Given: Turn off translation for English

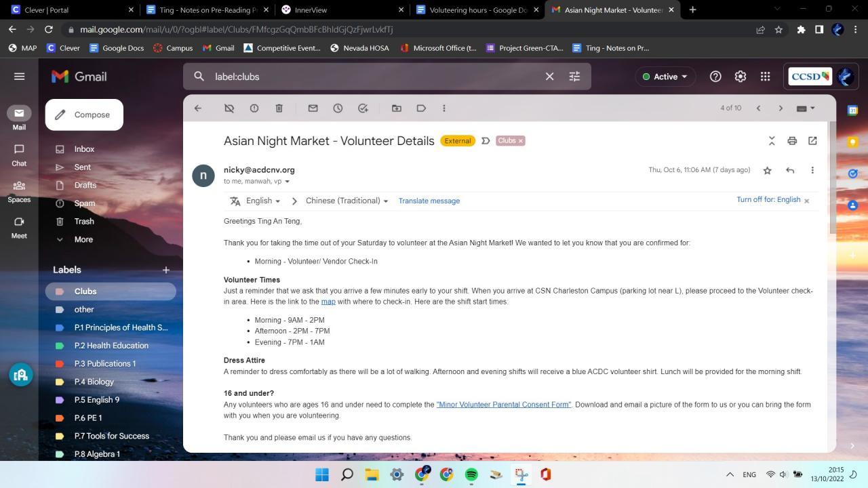Looking at the screenshot, I should pos(768,200).
